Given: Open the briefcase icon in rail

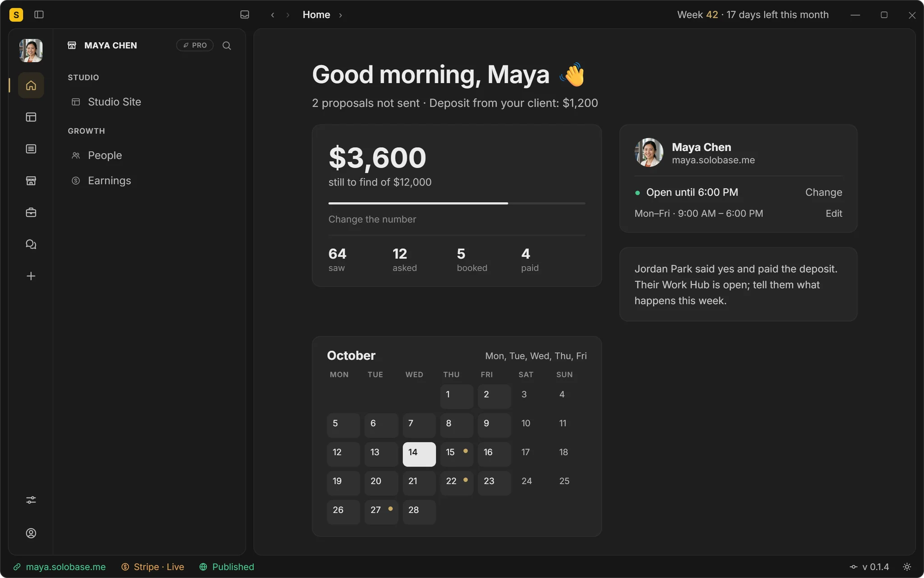Looking at the screenshot, I should point(31,212).
